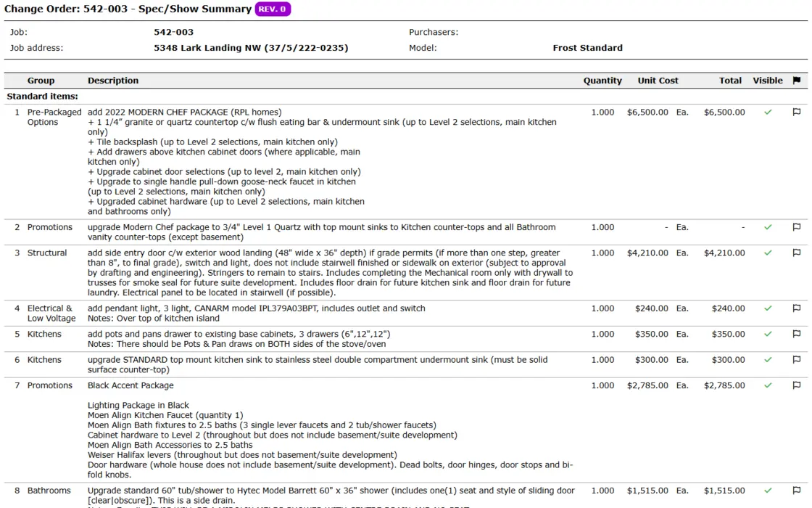Click the Electrical & Low Voltage group cell
812x508 pixels.
pyautogui.click(x=51, y=313)
